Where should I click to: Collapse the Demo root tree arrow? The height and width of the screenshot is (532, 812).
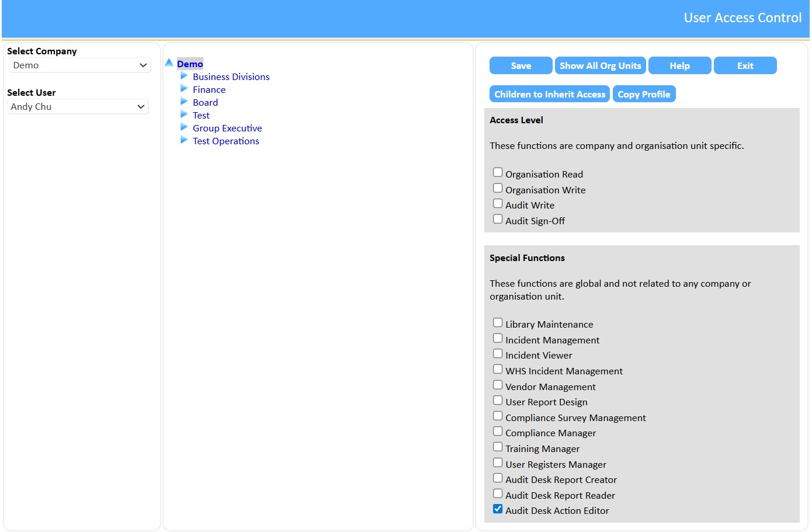click(x=169, y=62)
